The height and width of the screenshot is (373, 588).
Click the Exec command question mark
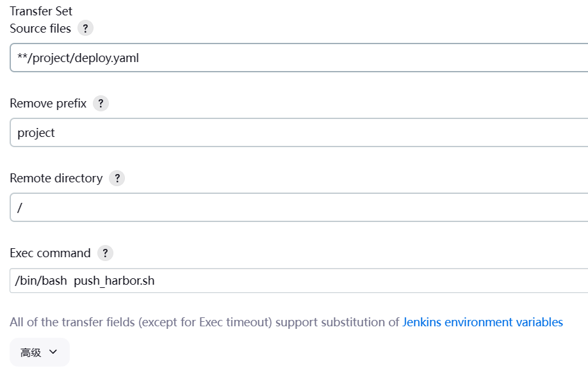(x=105, y=253)
